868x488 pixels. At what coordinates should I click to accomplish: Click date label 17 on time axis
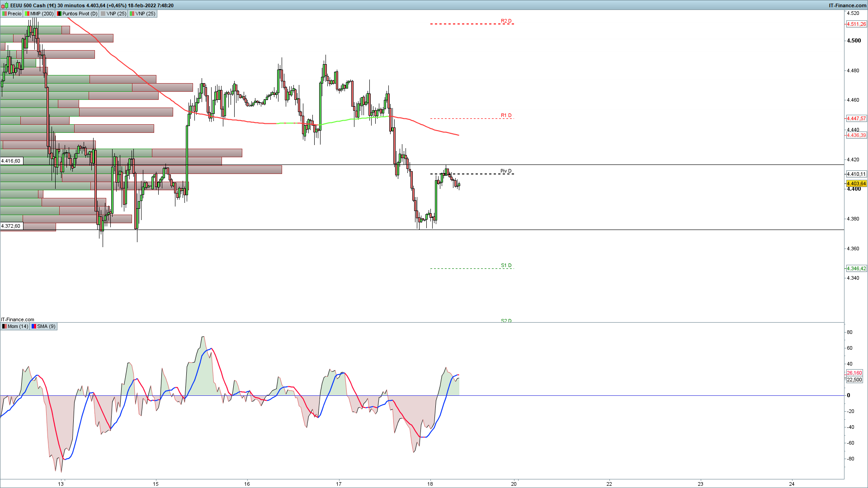tap(339, 484)
